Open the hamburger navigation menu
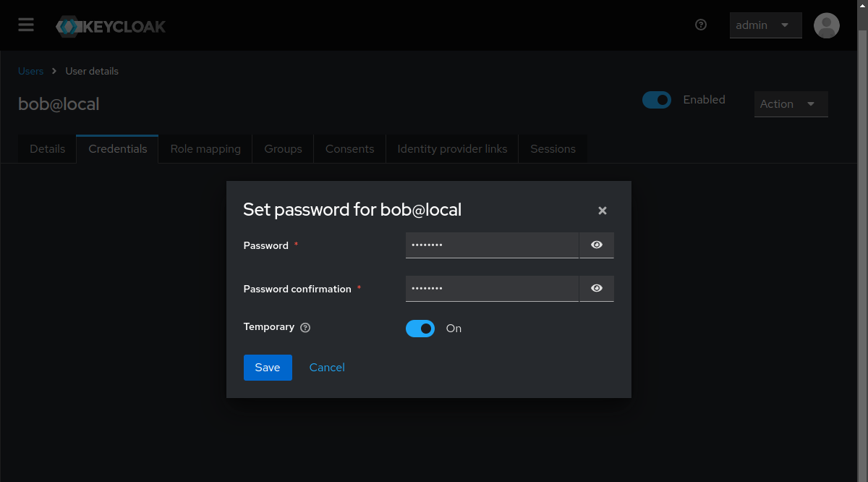The height and width of the screenshot is (482, 868). coord(26,25)
